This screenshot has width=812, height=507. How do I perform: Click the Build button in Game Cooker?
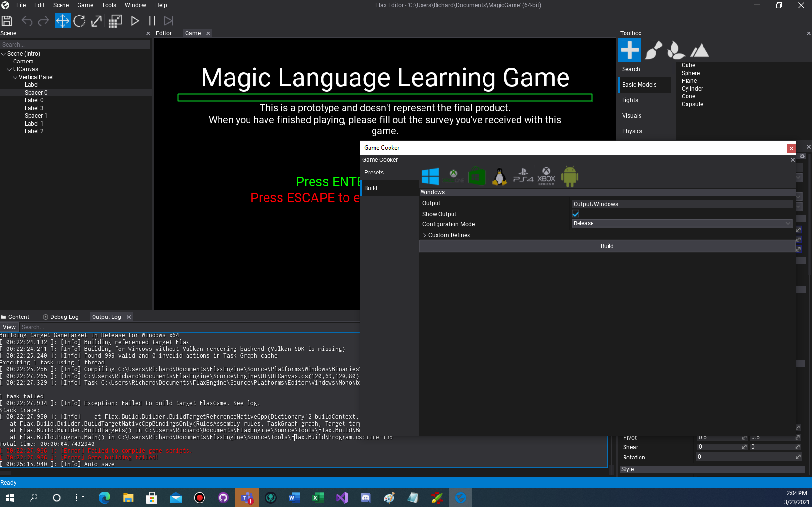607,246
